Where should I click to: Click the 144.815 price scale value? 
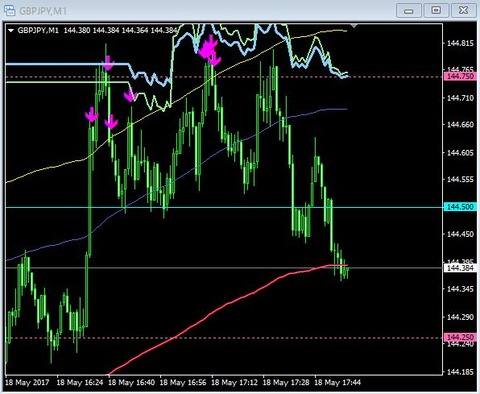tap(460, 43)
